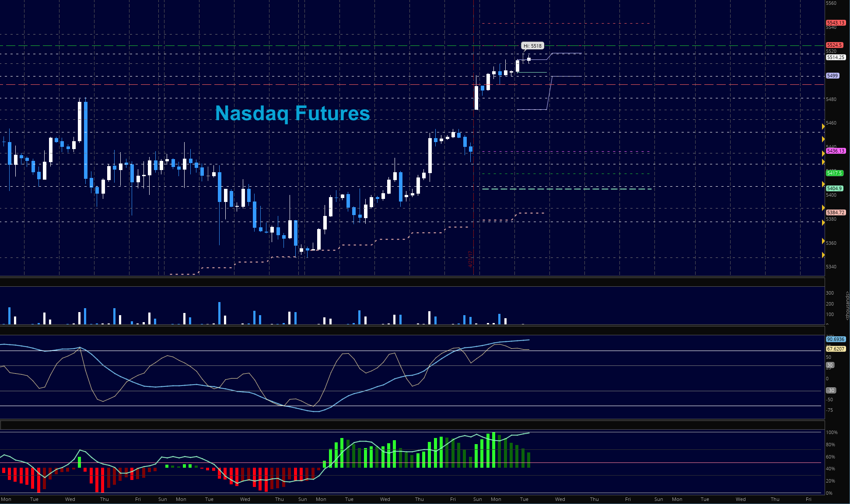
Task: Click the 5514.25 current price label
Action: (x=835, y=57)
